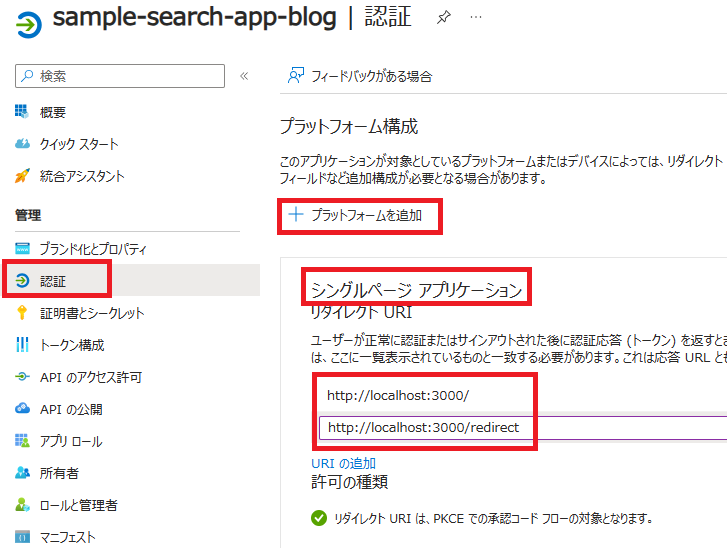Screen dimensions: 727x548
Task: Focus the http://localhost:3000/redirect URI field
Action: pyautogui.click(x=523, y=427)
